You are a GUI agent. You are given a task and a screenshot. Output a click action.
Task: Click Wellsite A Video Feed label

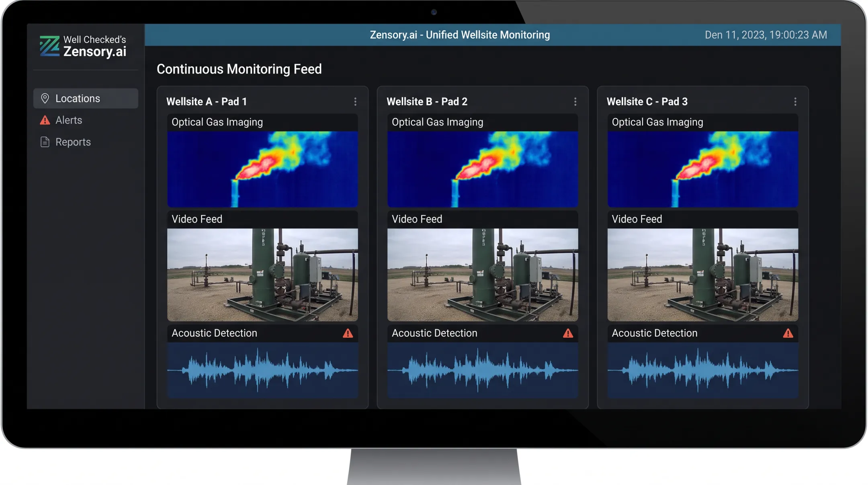pos(197,219)
